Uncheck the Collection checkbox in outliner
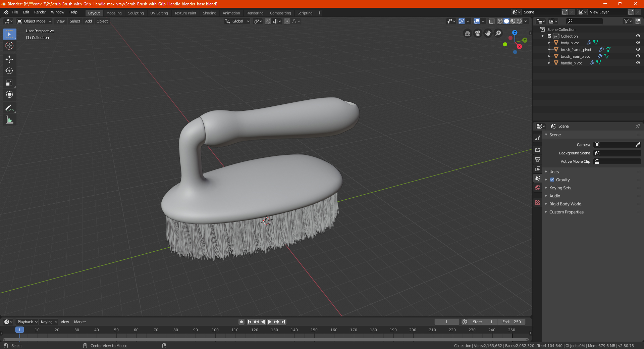Screen dimensions: 644x349 tap(549, 36)
